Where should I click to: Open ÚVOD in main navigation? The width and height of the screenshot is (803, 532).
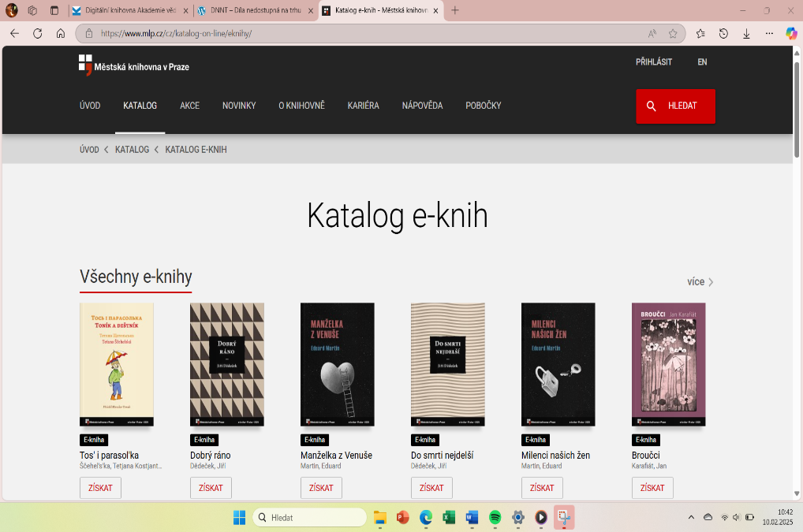pyautogui.click(x=90, y=106)
